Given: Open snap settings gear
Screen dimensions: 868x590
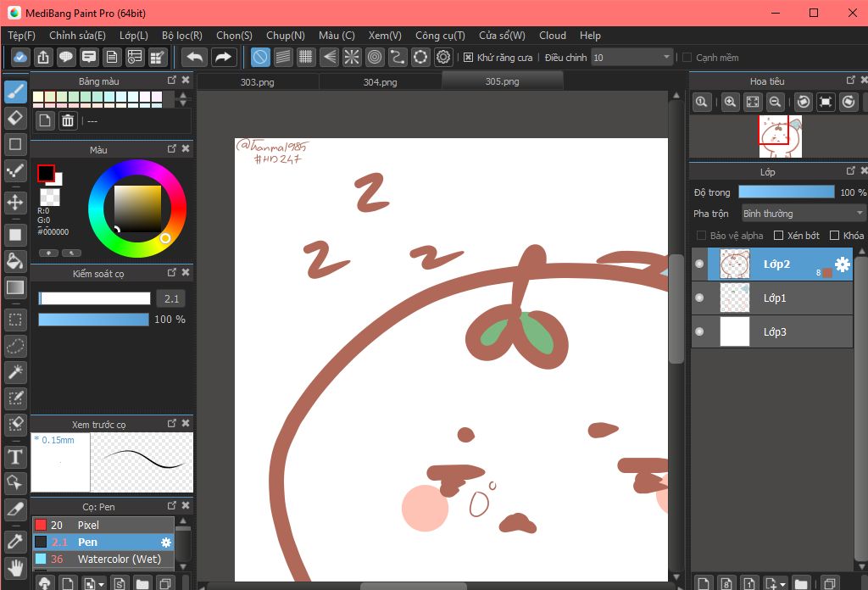Looking at the screenshot, I should [x=443, y=57].
